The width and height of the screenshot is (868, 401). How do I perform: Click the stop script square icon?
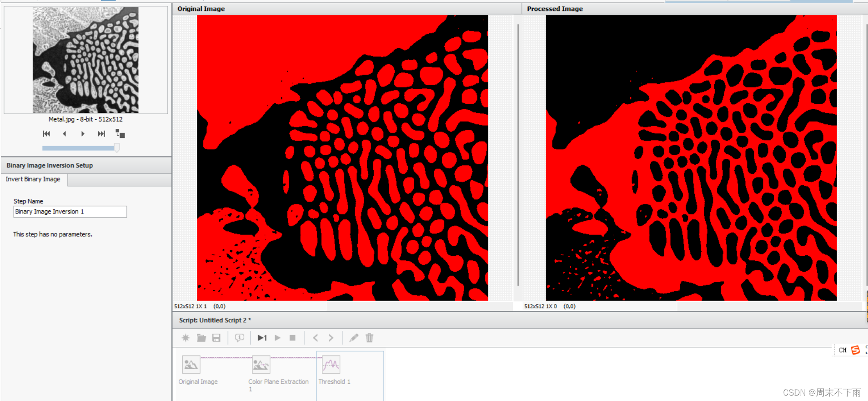pyautogui.click(x=293, y=338)
